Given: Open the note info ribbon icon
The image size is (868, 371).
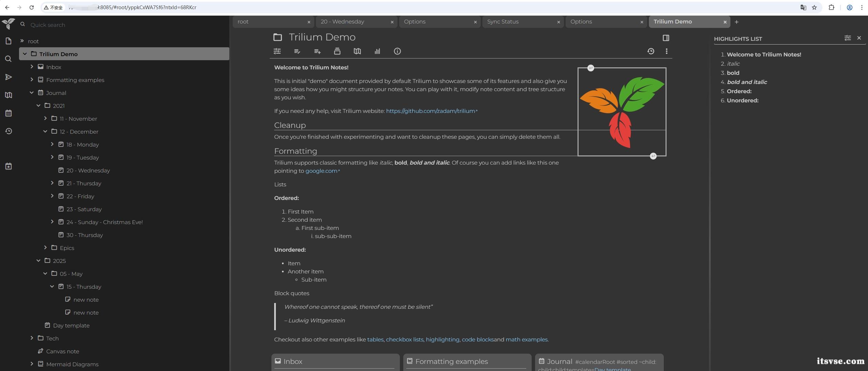Looking at the screenshot, I should click(x=397, y=51).
